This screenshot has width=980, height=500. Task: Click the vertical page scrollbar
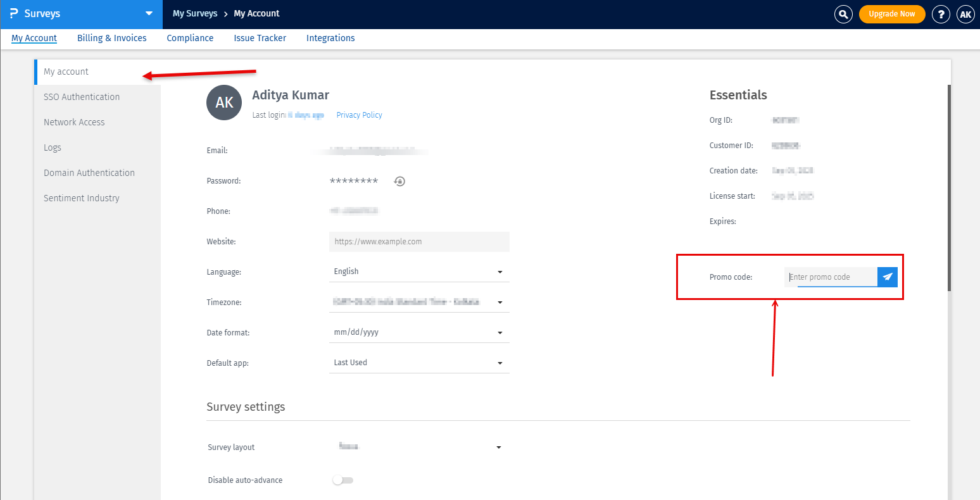click(x=948, y=190)
